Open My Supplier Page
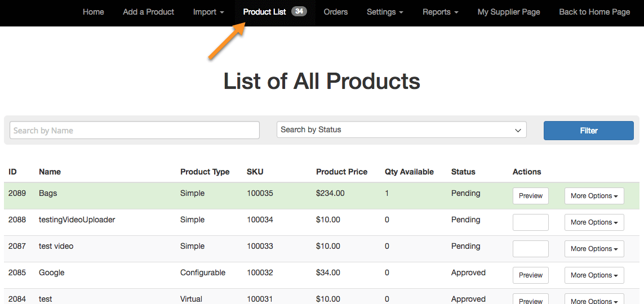Screen dimensions: 644x304 point(508,12)
